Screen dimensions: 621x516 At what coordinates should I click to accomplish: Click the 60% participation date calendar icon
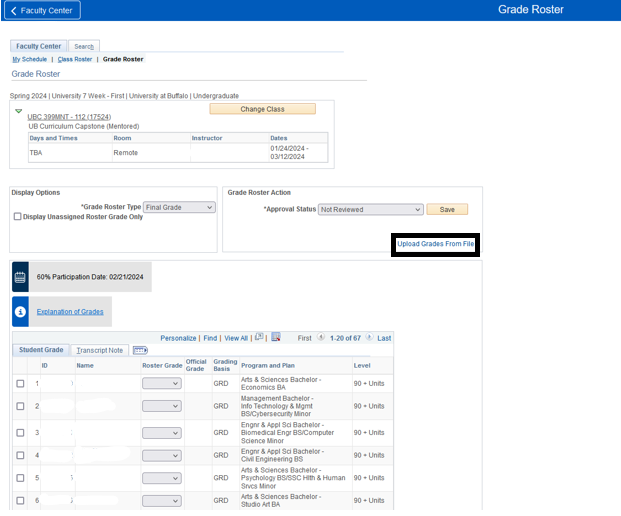(20, 276)
